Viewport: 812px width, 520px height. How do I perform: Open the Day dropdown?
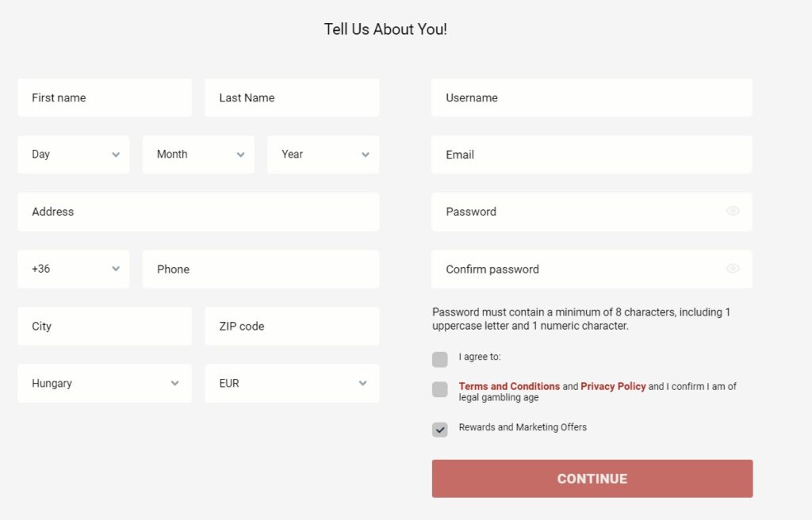(x=74, y=155)
